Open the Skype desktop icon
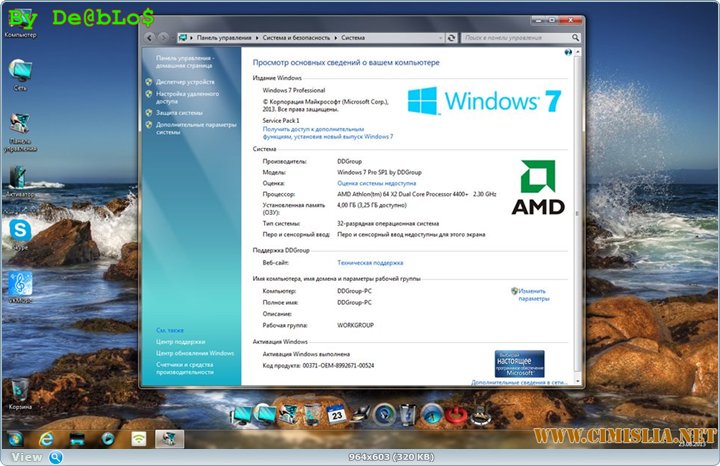The width and height of the screenshot is (720, 466). pyautogui.click(x=19, y=231)
